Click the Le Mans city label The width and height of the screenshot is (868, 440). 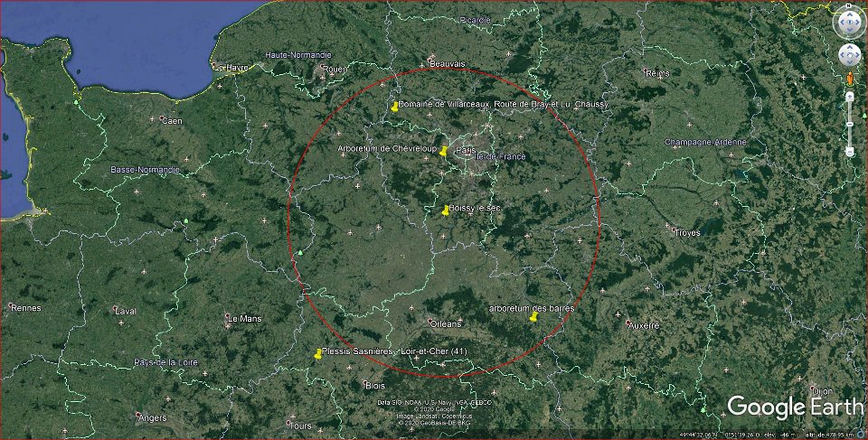point(243,319)
